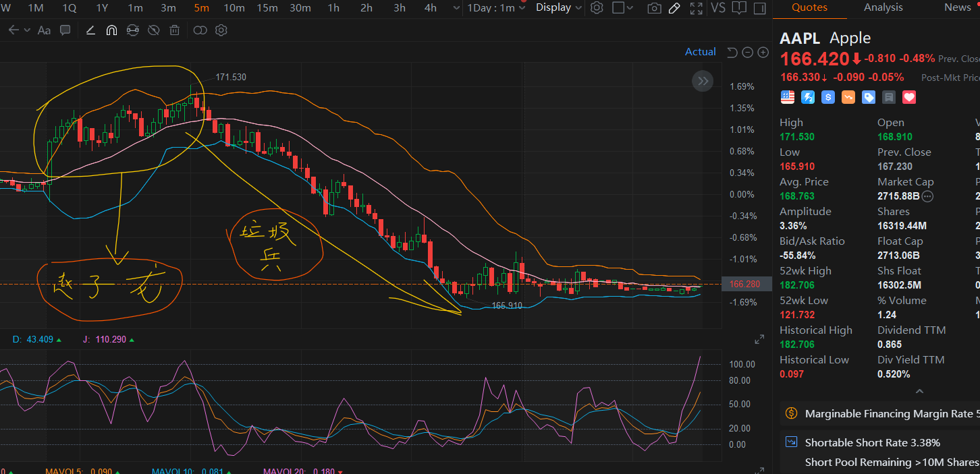Click the Marginable dollar coin icon
Image resolution: width=980 pixels, height=474 pixels.
coord(792,413)
